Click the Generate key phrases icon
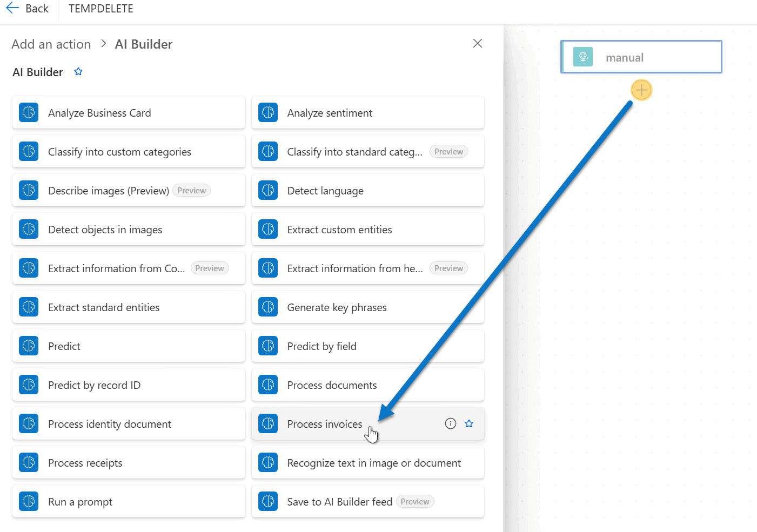This screenshot has height=532, width=757. [268, 307]
